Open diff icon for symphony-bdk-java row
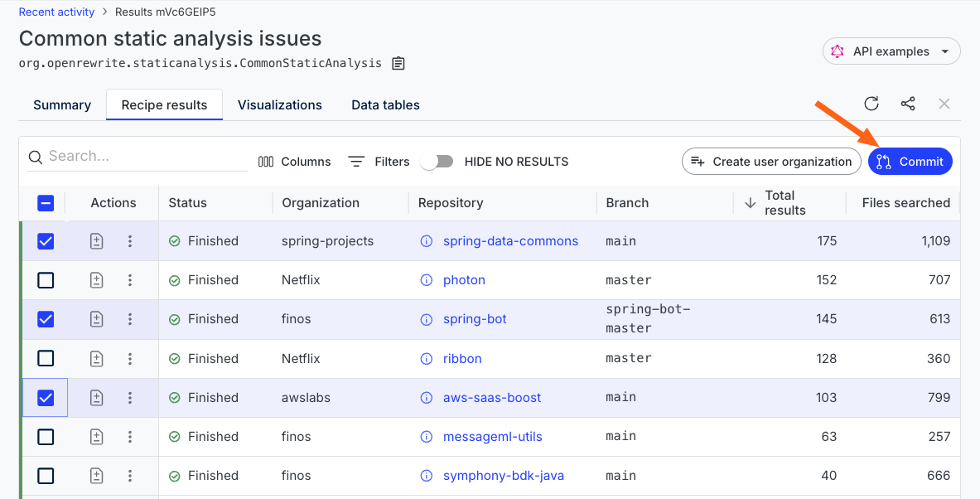The width and height of the screenshot is (980, 499). (x=96, y=475)
